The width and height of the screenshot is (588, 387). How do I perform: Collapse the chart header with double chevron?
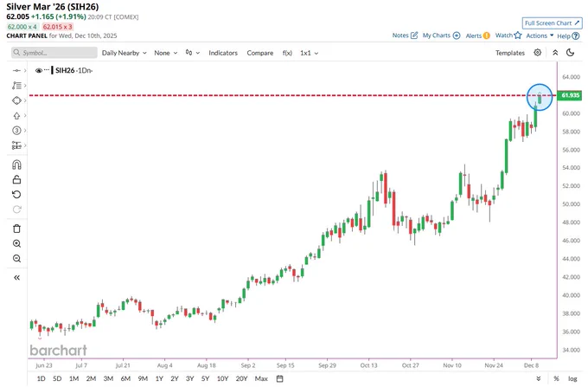pyautogui.click(x=555, y=53)
